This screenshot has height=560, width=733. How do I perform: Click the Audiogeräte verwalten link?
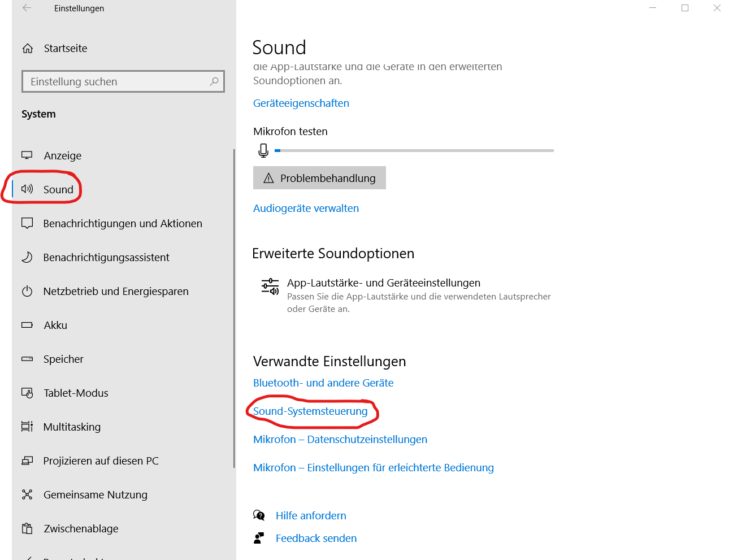pos(306,209)
